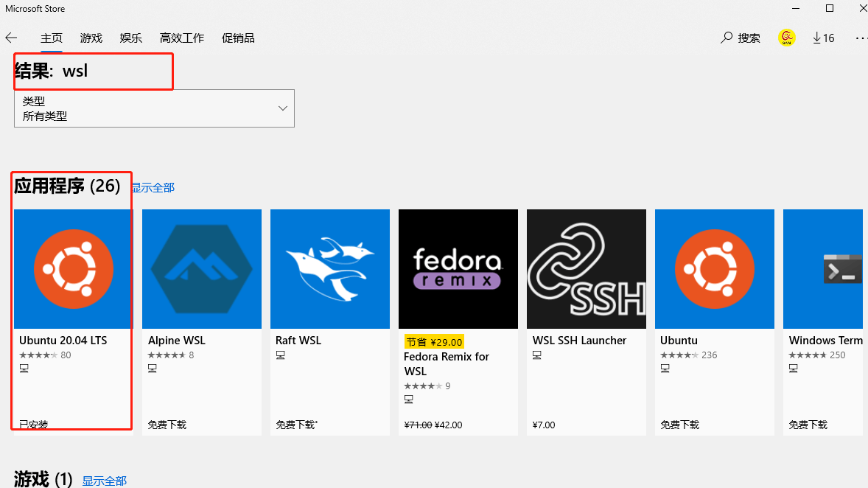This screenshot has width=868, height=488.
Task: Click the 已安装 status under Ubuntu 20.04
Action: coord(34,425)
